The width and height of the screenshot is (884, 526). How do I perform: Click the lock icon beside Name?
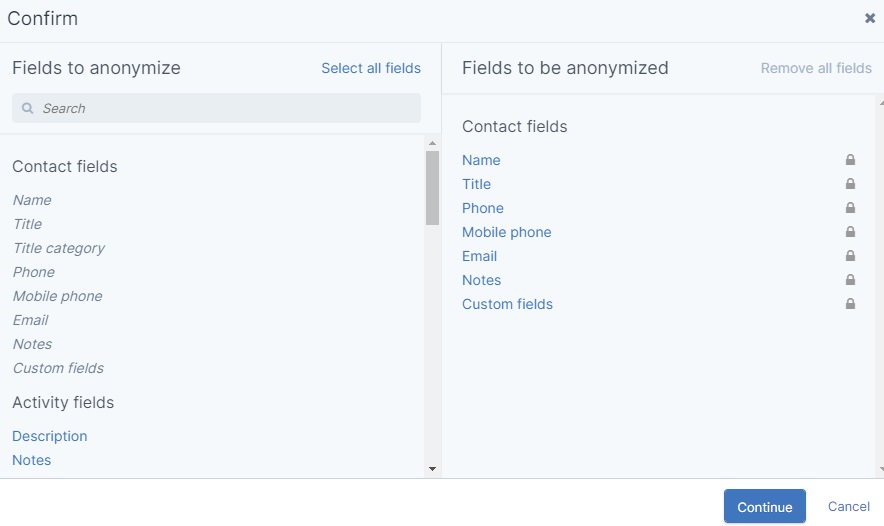click(x=850, y=160)
